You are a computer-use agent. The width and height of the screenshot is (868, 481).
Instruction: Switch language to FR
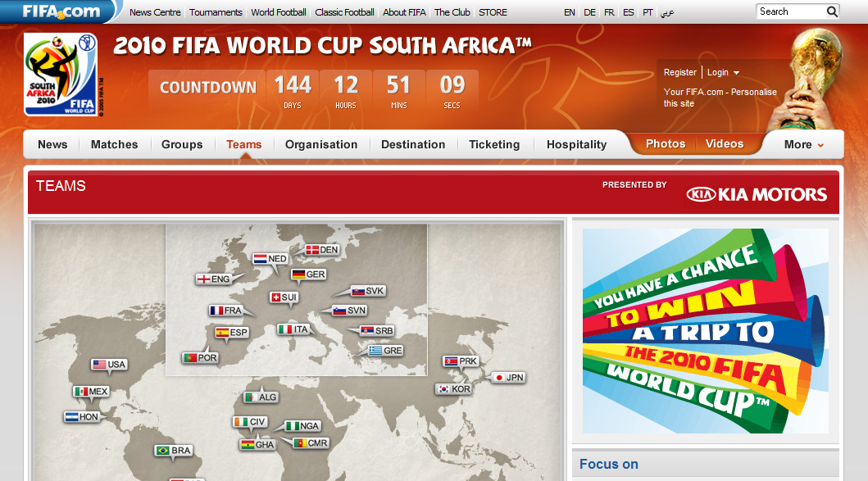click(x=609, y=12)
